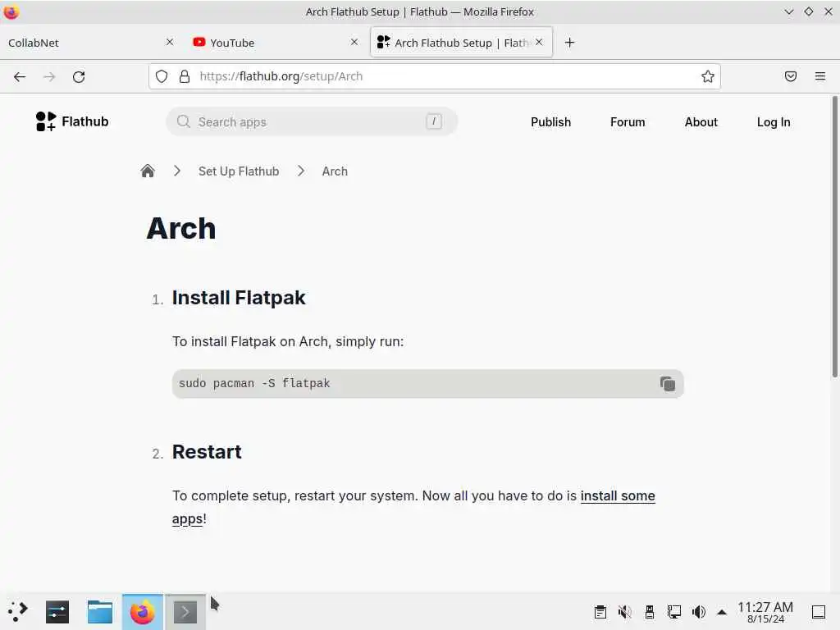Go to the home breadcrumb icon
Image resolution: width=840 pixels, height=630 pixels.
coord(148,171)
